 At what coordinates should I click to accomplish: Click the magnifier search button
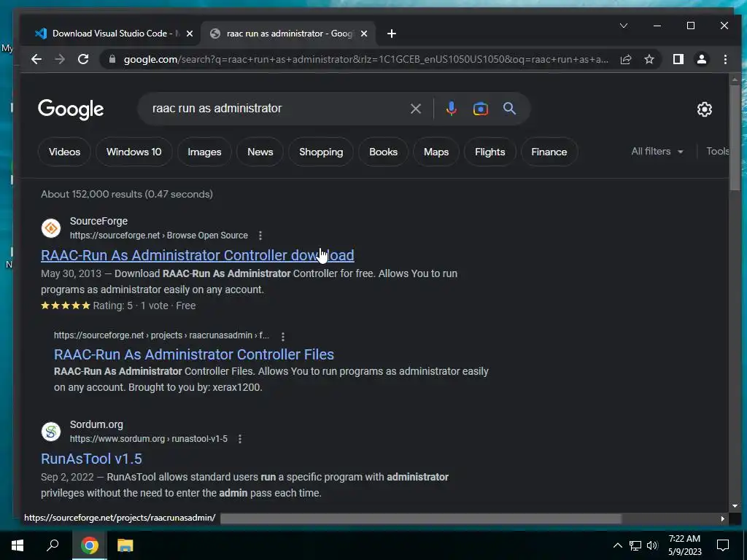point(509,109)
